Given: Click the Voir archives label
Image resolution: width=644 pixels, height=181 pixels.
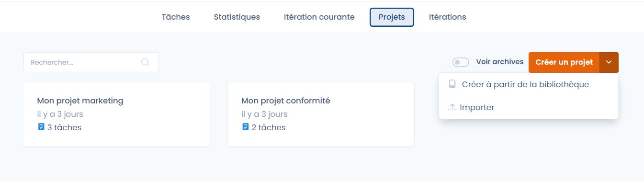Looking at the screenshot, I should click(500, 62).
